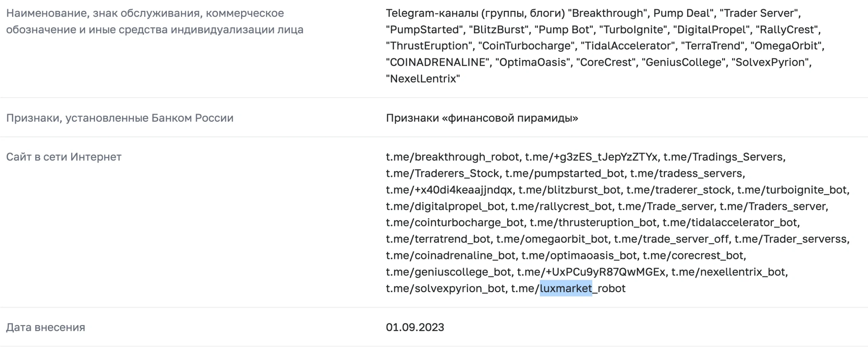The image size is (868, 364).
Task: Click the t.me/solvexpyrion_bot address
Action: (446, 288)
